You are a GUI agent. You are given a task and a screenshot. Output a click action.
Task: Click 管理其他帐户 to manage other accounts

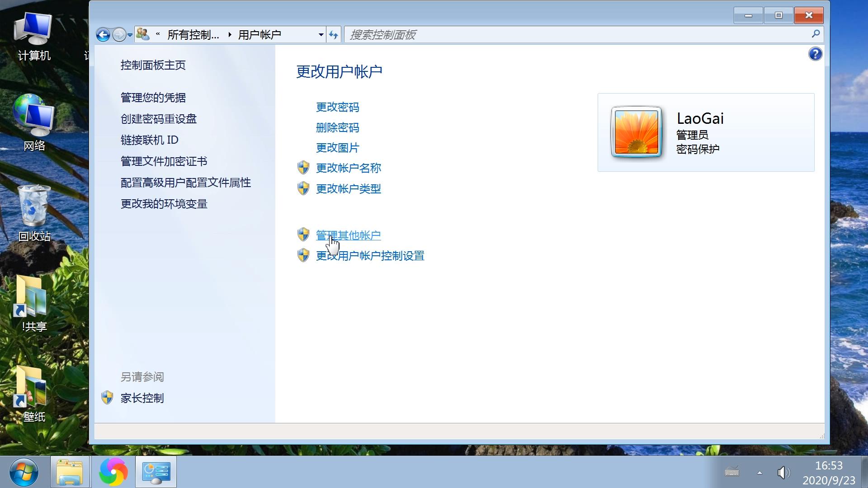348,235
